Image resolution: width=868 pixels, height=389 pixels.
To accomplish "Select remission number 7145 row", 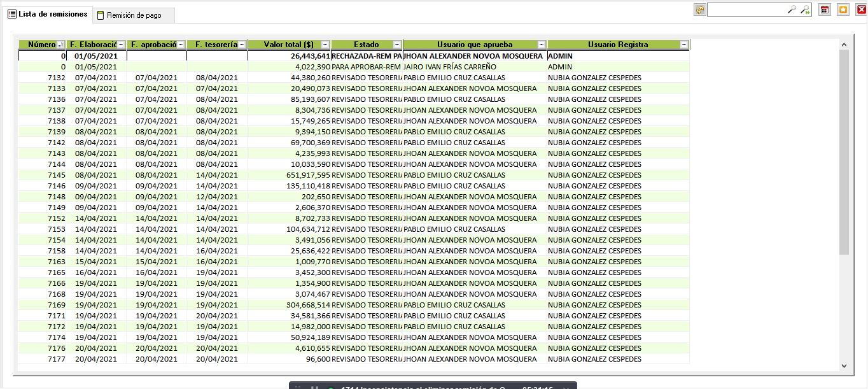I will click(57, 175).
